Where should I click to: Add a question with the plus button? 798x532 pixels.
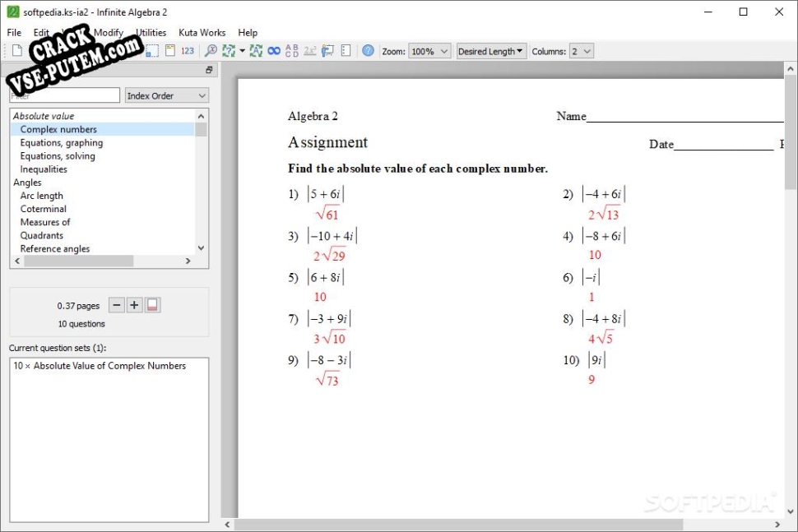(x=134, y=305)
